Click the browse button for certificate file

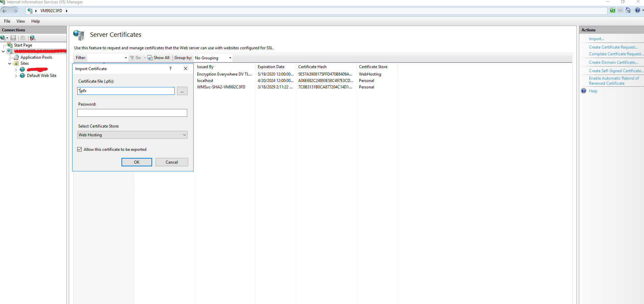(x=182, y=91)
